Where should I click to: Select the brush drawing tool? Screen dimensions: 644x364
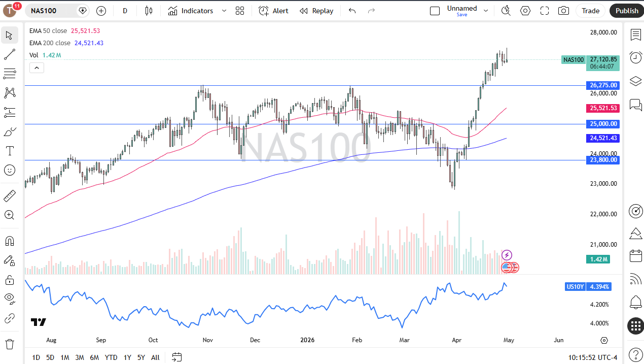[9, 132]
